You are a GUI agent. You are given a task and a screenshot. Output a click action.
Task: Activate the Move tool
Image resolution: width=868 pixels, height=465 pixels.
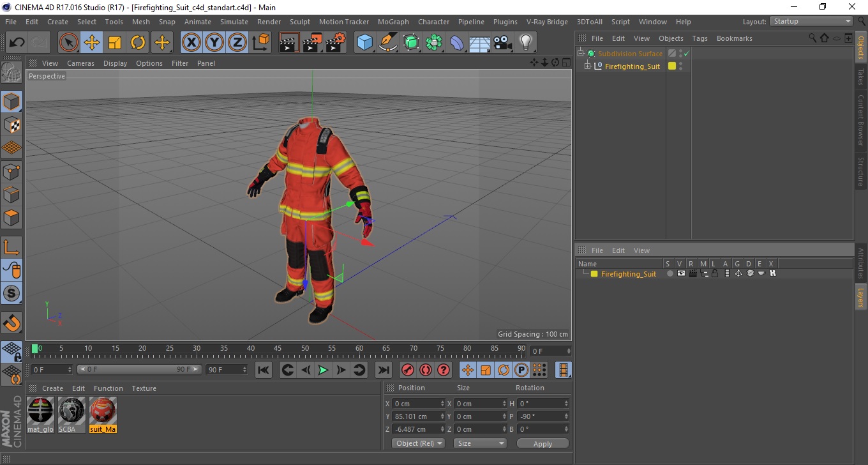92,43
